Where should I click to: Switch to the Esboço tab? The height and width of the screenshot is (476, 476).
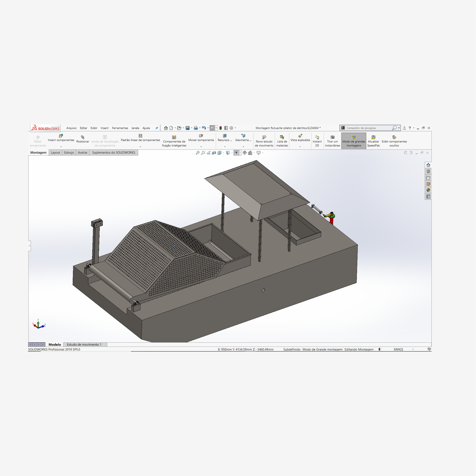(x=69, y=153)
